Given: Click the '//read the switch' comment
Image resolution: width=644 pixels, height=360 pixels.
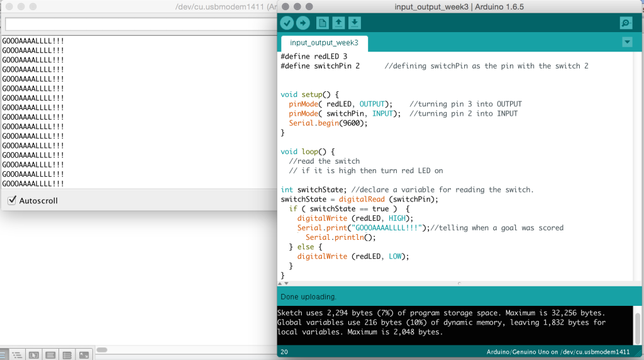Looking at the screenshot, I should click(324, 161).
